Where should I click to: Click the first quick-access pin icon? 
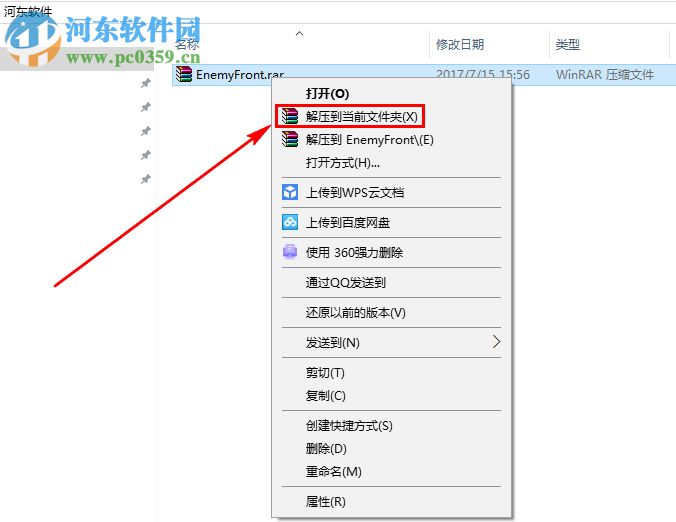click(146, 83)
